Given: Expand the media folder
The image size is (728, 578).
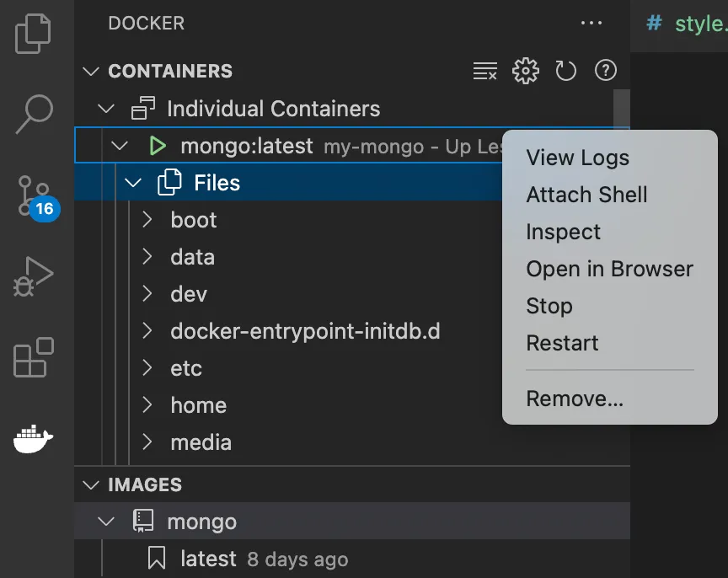Looking at the screenshot, I should click(x=147, y=442).
